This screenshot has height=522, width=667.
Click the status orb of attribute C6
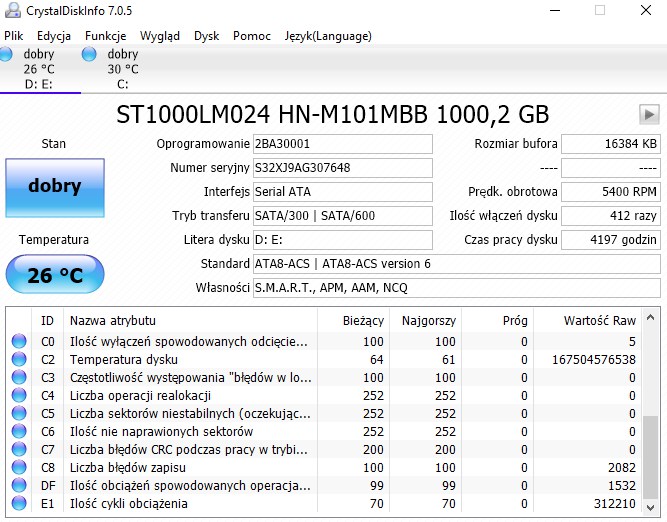tap(19, 431)
